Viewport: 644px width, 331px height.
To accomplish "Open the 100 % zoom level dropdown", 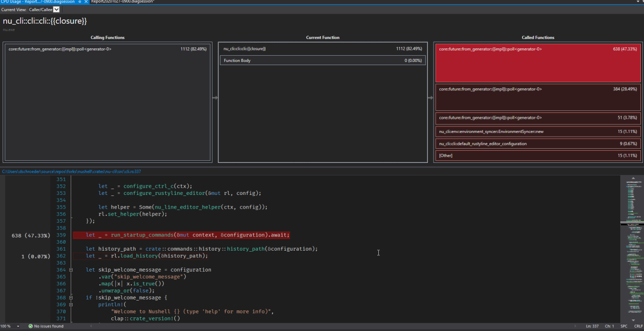I will [x=18, y=326].
